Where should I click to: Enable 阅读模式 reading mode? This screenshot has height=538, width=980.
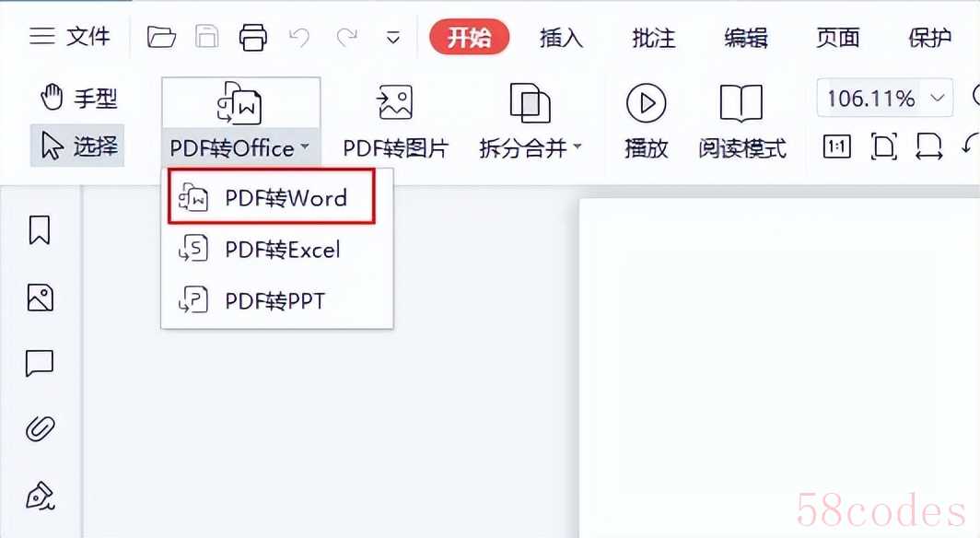(x=741, y=122)
